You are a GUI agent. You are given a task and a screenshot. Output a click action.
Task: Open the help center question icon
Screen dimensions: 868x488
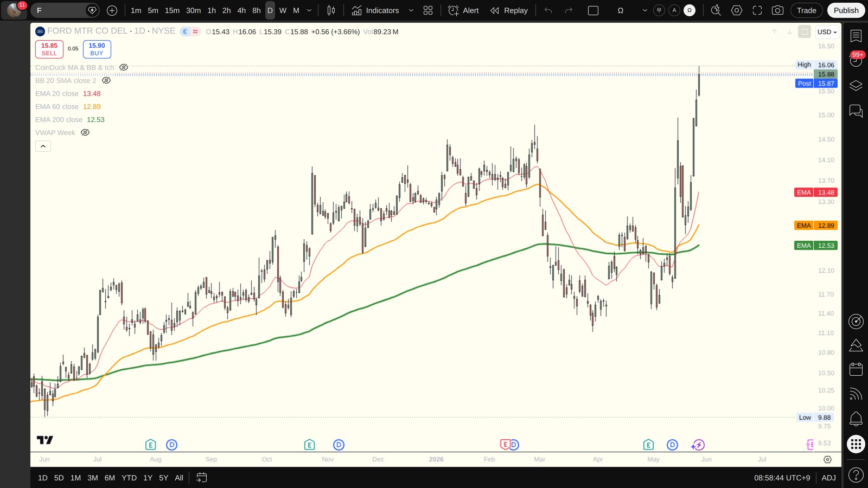coord(856,476)
